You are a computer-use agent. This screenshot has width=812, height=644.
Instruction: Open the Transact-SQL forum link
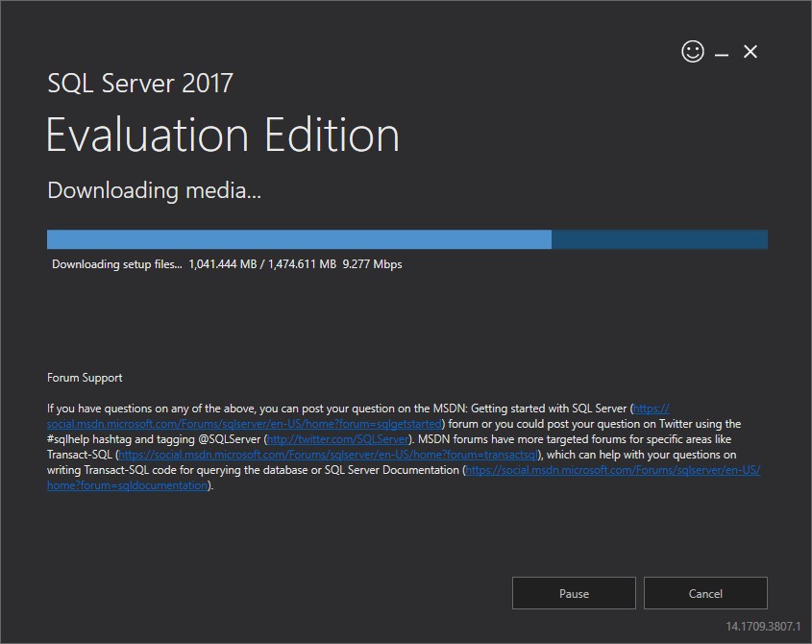click(329, 455)
